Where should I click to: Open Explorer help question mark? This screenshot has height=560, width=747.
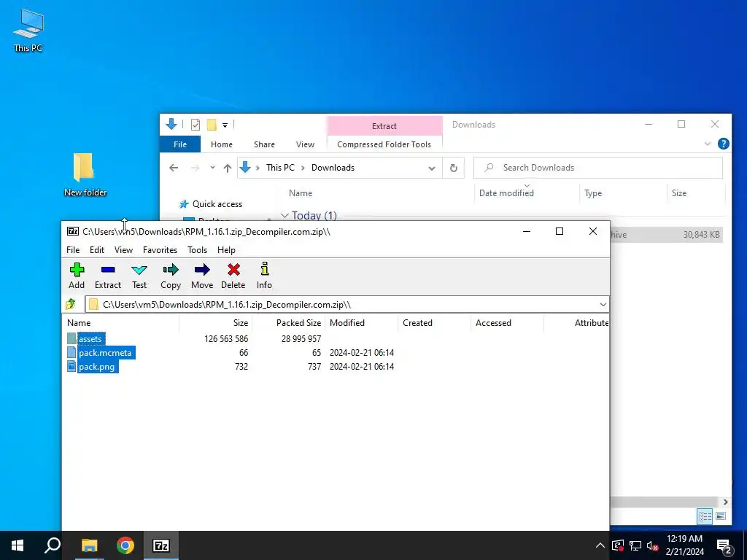[x=723, y=144]
